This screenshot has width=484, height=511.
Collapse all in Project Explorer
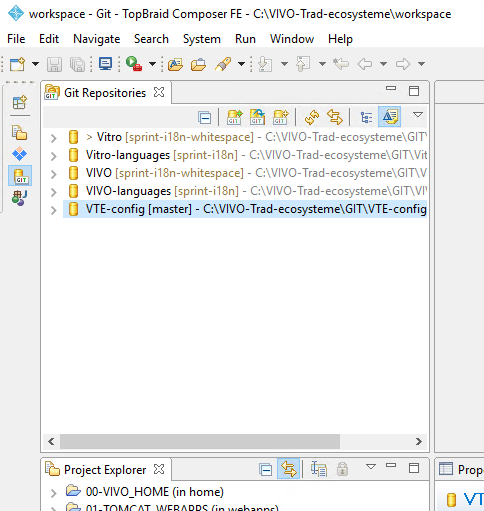click(x=265, y=470)
